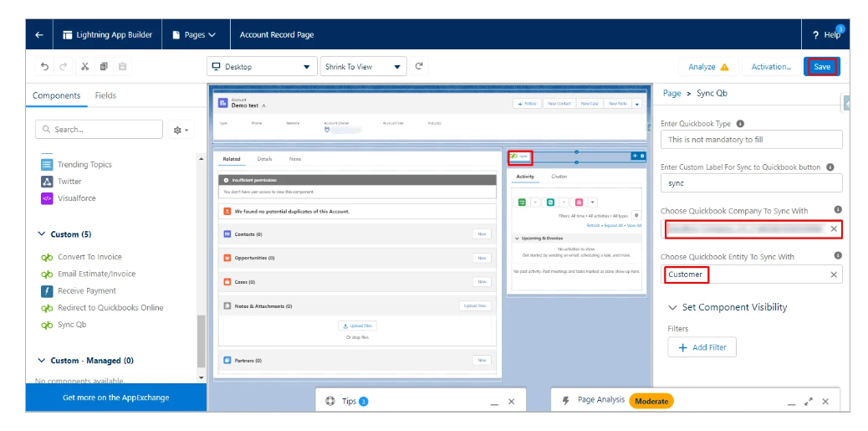Open the Details tab in the canvas

click(x=264, y=159)
